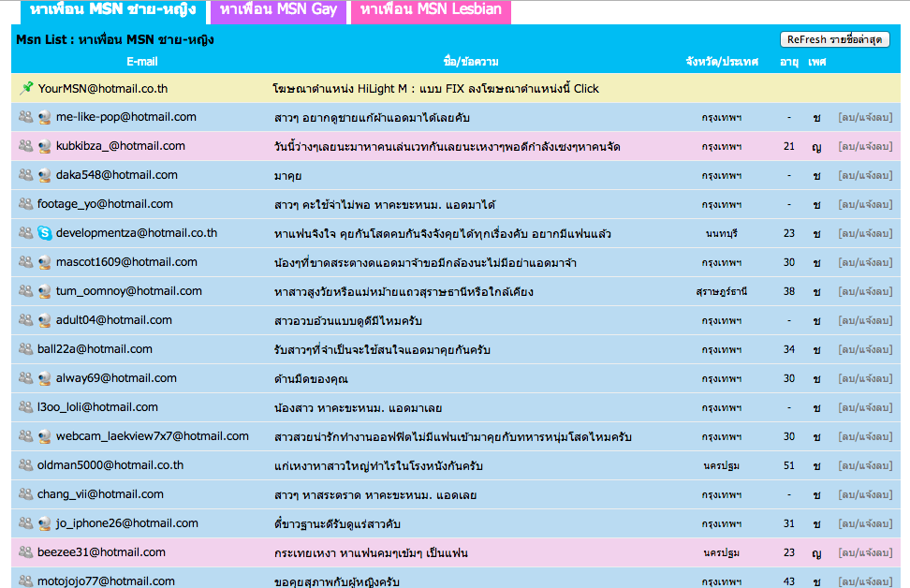Image resolution: width=910 pixels, height=588 pixels.
Task: Click the สุราษฎร์ธานี province cell
Action: pos(722,291)
